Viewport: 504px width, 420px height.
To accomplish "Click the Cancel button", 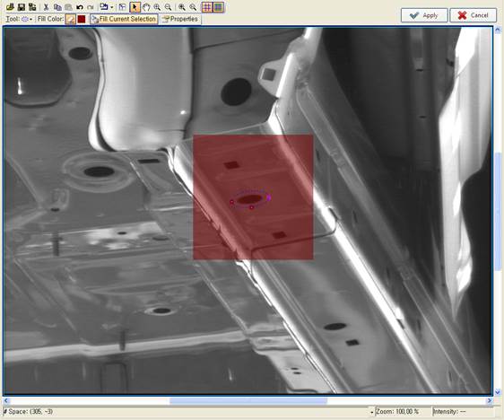I will 473,15.
